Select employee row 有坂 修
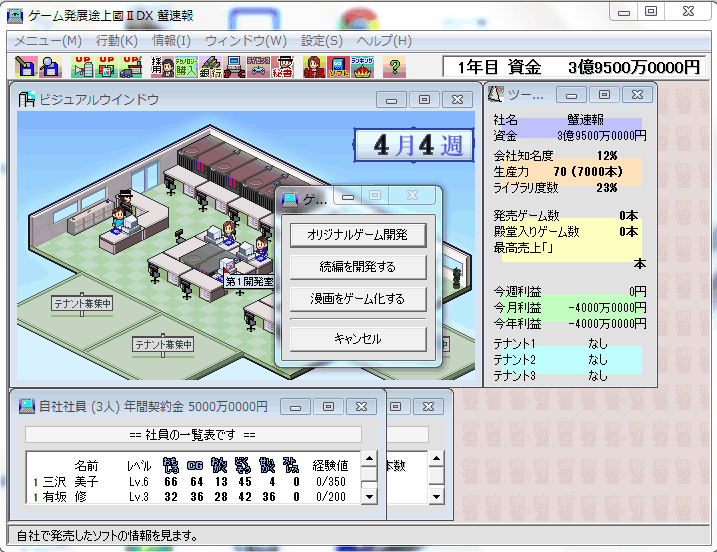 193,497
